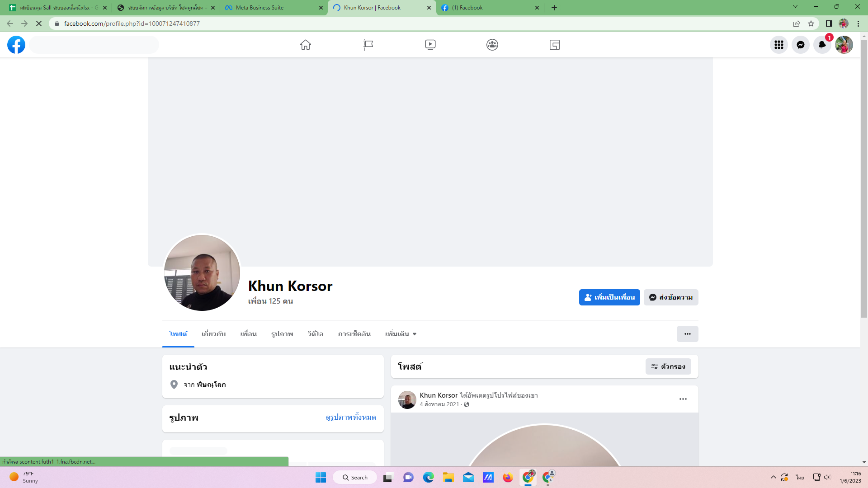Image resolution: width=868 pixels, height=488 pixels.
Task: Open the Watch video icon
Action: 430,45
